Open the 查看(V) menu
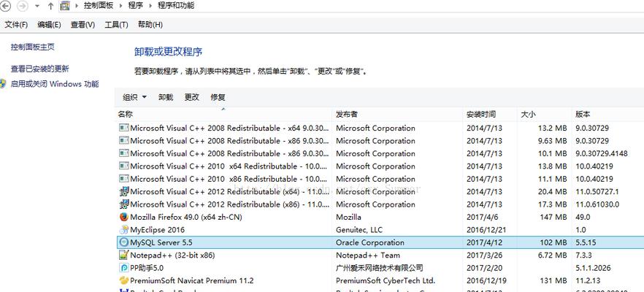Viewport: 644px width, 292px height. (83, 25)
